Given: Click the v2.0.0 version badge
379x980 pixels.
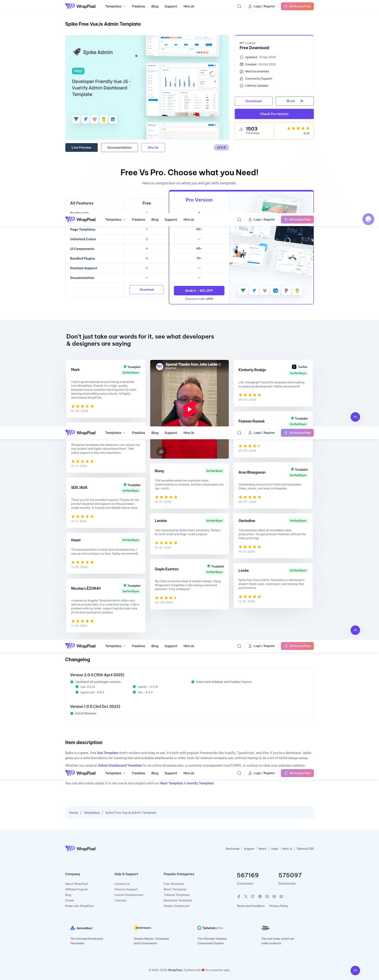Looking at the screenshot, I should pos(221,148).
